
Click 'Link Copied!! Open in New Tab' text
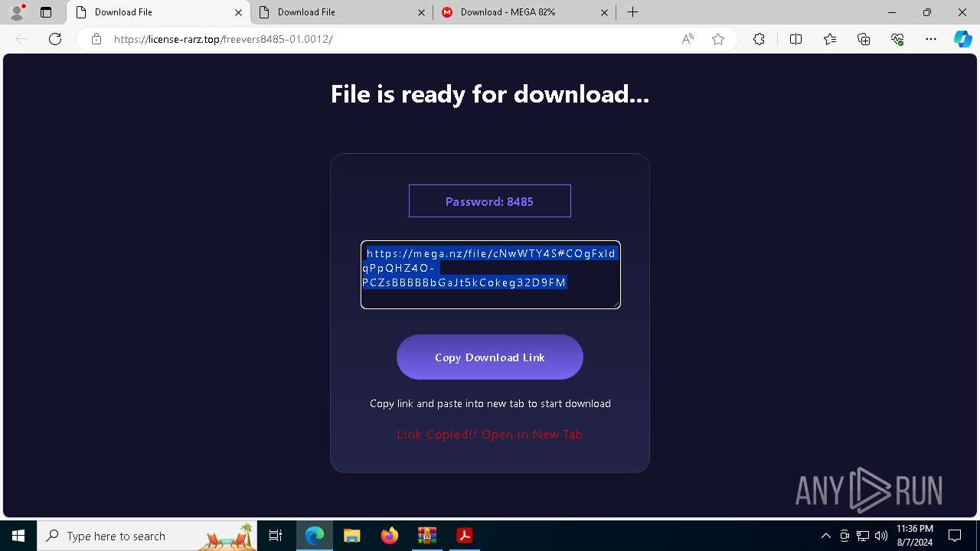coord(490,434)
